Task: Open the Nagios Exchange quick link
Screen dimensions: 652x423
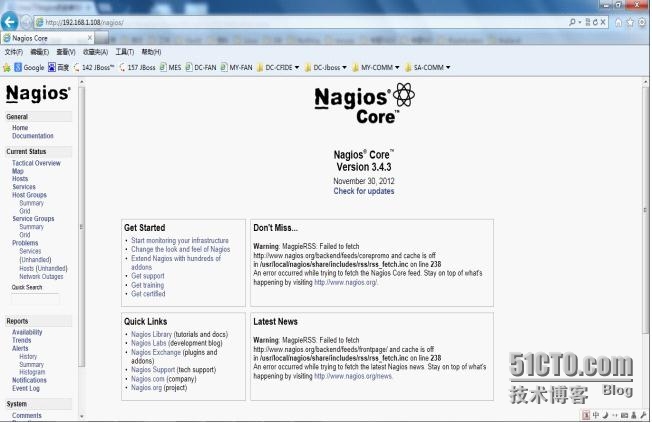Action: [156, 352]
